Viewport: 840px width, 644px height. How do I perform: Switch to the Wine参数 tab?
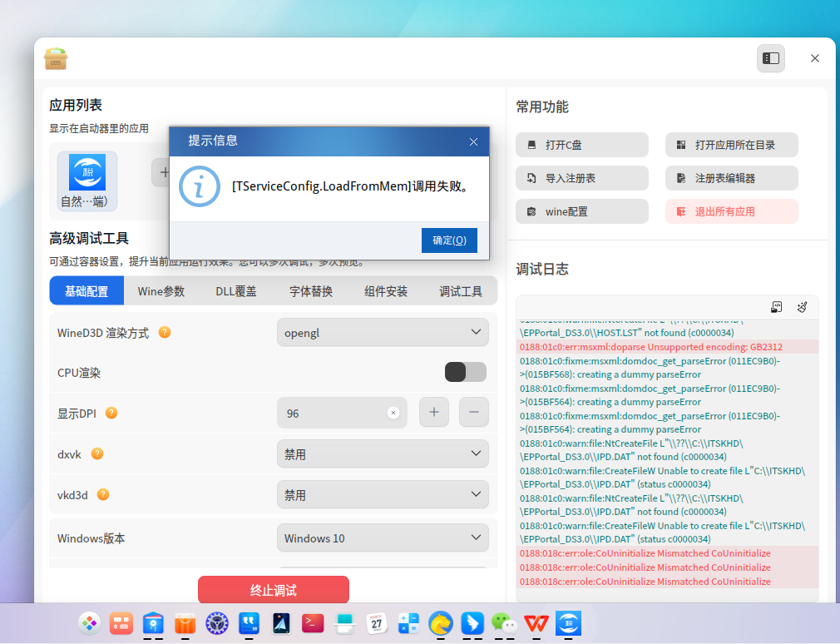(x=161, y=291)
